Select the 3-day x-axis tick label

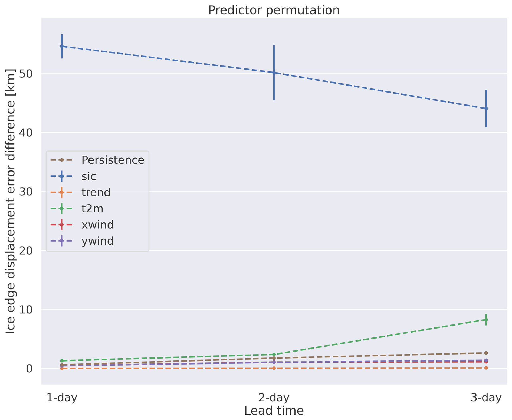pos(486,398)
